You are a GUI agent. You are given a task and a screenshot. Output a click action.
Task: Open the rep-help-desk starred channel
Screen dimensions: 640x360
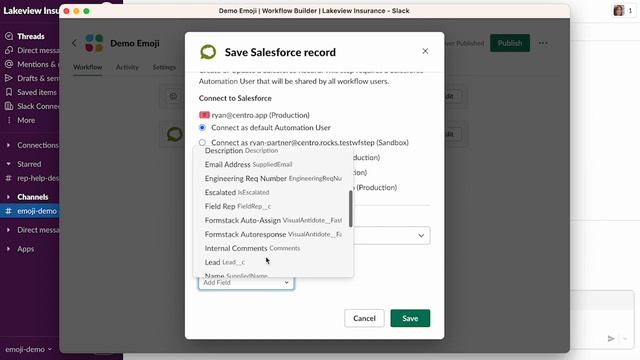(32, 178)
